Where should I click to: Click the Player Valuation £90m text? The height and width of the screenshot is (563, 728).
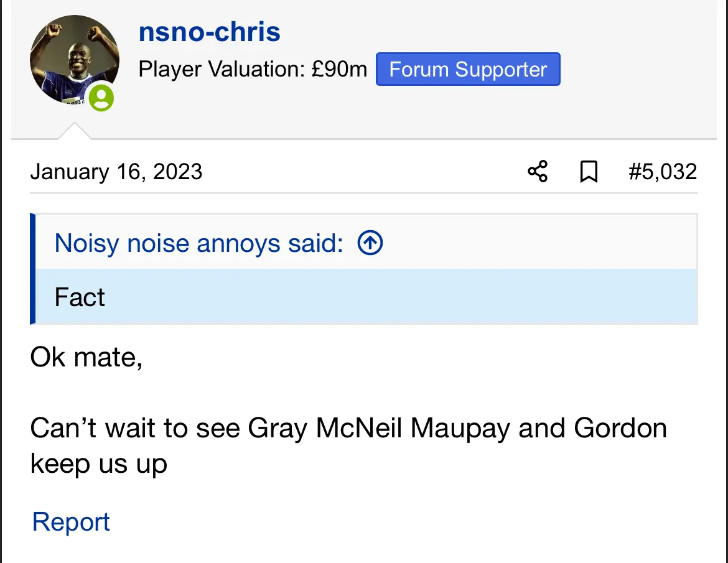(253, 69)
